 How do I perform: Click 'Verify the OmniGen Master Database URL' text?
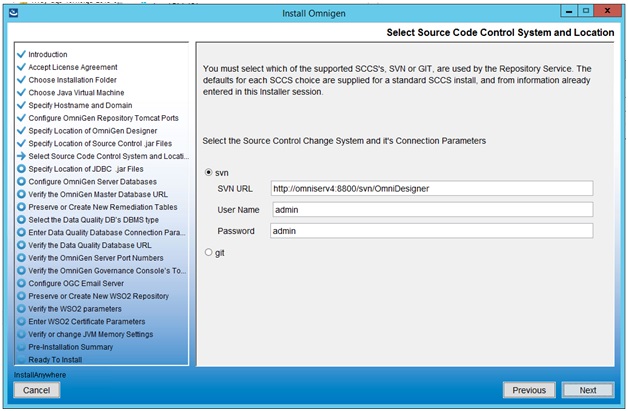(98, 194)
